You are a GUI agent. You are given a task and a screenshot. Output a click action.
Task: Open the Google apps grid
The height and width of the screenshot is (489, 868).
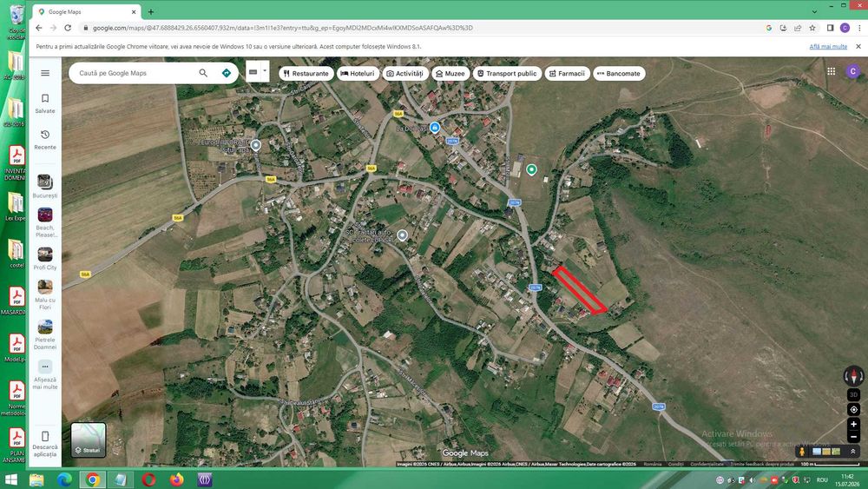pos(831,71)
